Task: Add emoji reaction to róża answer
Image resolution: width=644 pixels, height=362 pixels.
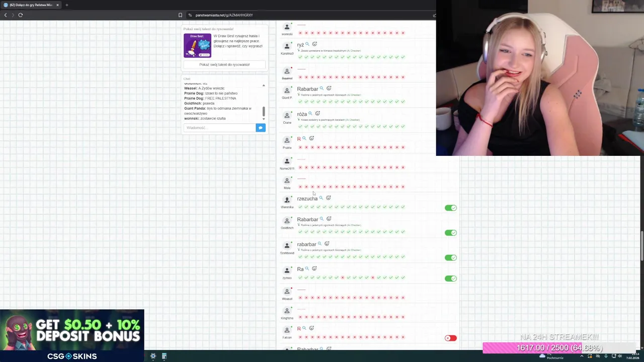Action: (x=317, y=114)
